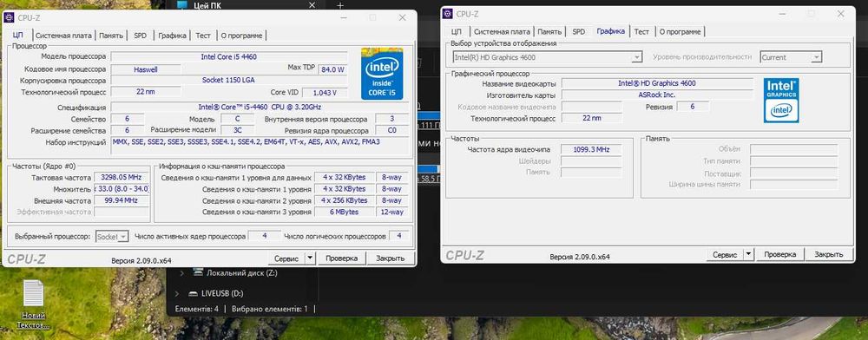Click the instruction set list MMX, SSE...
The image size is (868, 340).
[260, 146]
